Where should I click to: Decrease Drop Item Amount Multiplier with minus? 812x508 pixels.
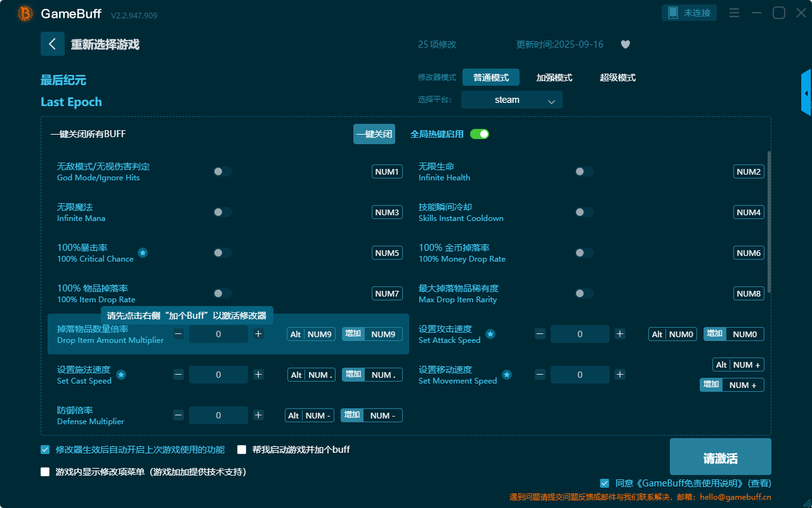click(178, 334)
